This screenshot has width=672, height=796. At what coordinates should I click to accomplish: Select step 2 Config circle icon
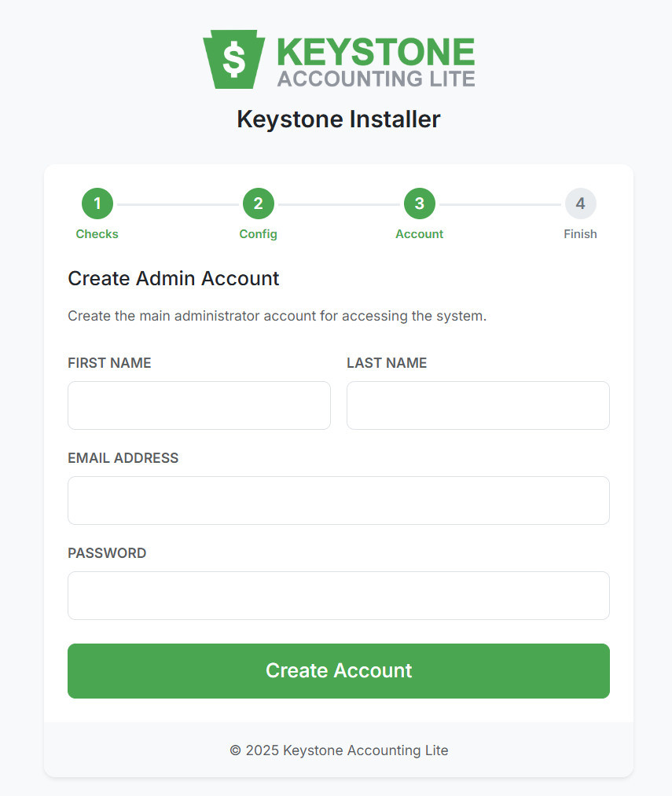click(x=258, y=203)
